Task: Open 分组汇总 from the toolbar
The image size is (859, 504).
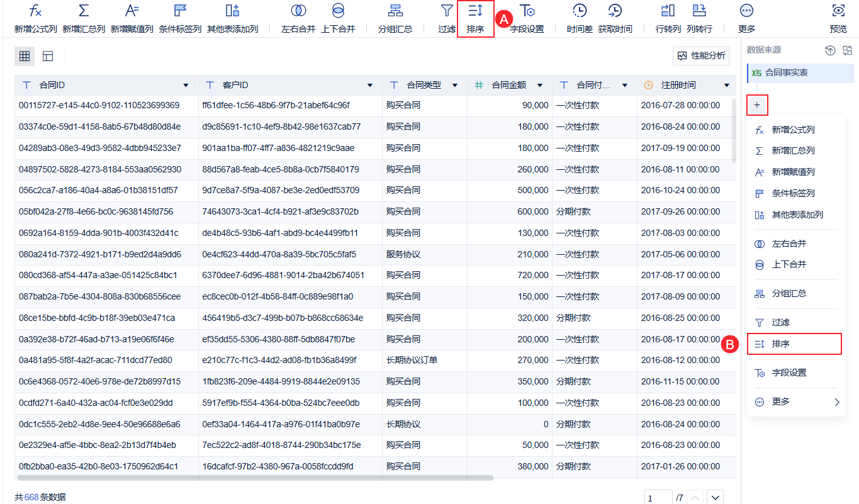Action: coord(395,18)
